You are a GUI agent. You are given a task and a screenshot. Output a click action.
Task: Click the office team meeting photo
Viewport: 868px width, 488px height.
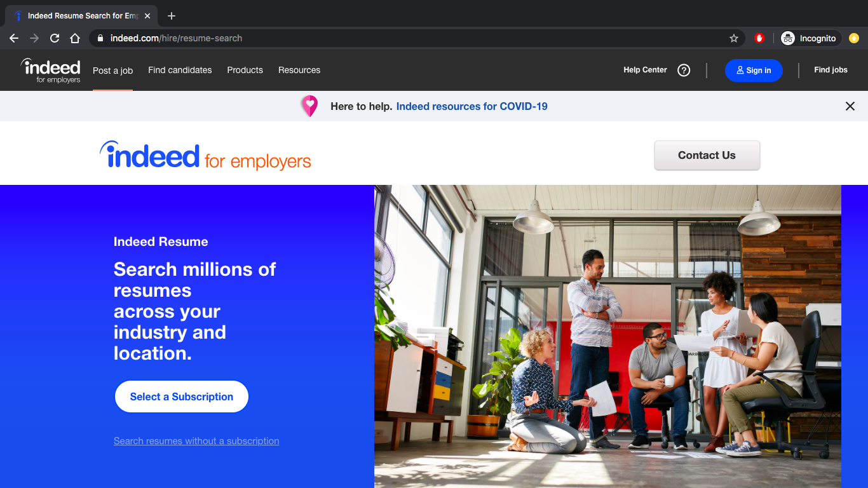click(607, 336)
